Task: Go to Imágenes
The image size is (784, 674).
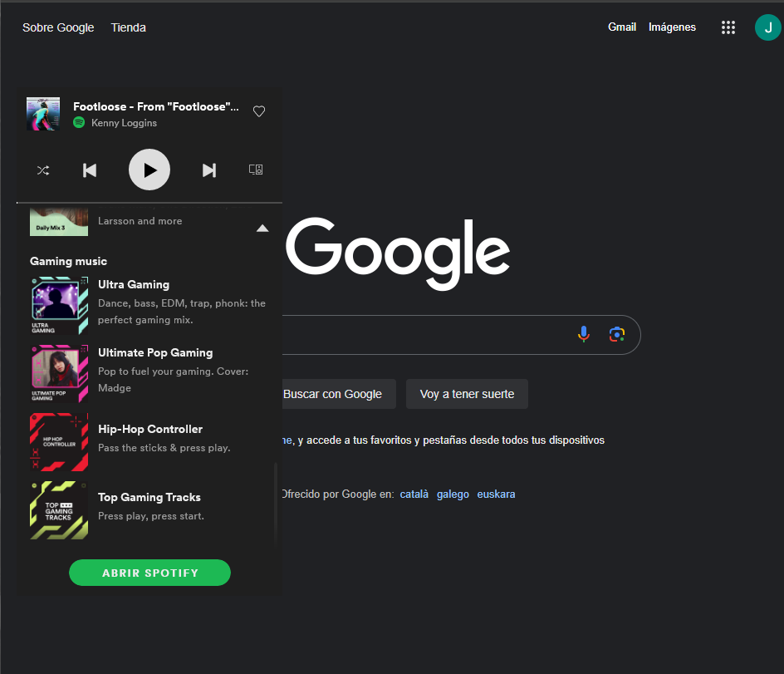Action: click(x=672, y=27)
